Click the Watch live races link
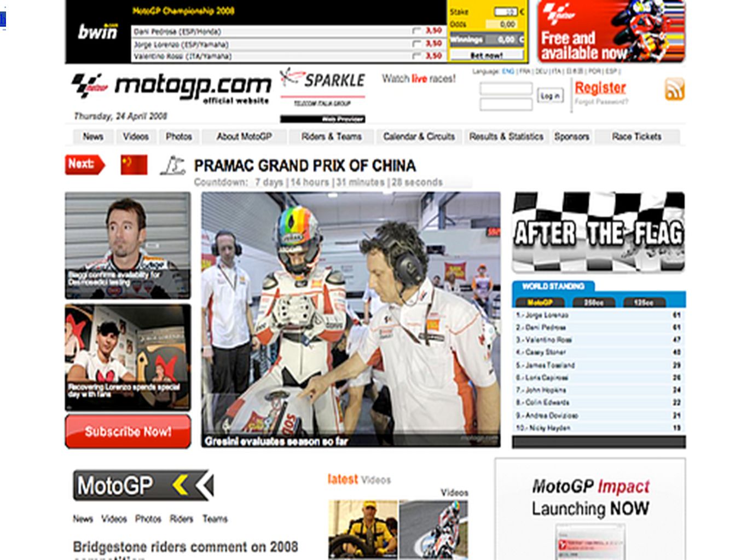 419,79
